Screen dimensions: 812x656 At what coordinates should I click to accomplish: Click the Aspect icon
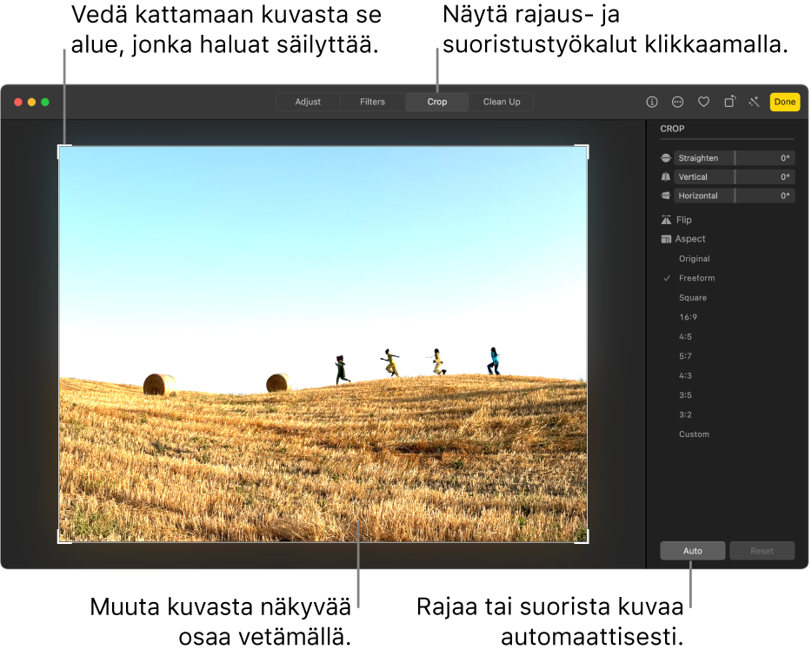coord(667,239)
